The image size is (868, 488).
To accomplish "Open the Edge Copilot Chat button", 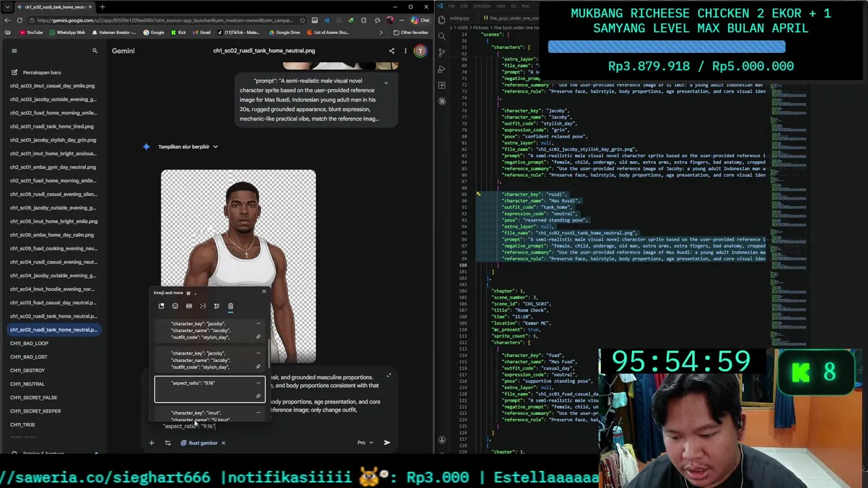I will 420,20.
